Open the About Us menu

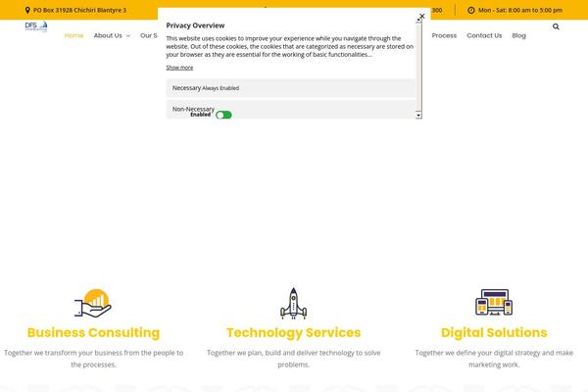tap(108, 35)
